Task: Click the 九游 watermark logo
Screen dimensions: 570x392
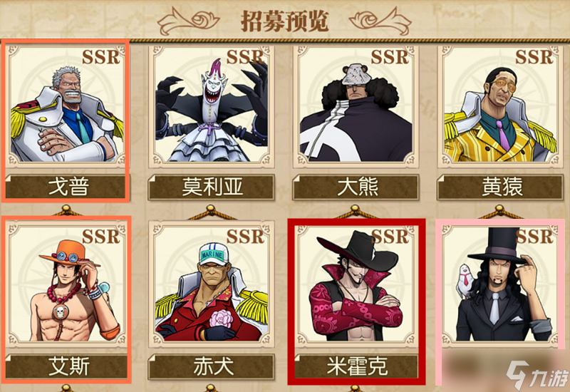Action: tap(537, 375)
